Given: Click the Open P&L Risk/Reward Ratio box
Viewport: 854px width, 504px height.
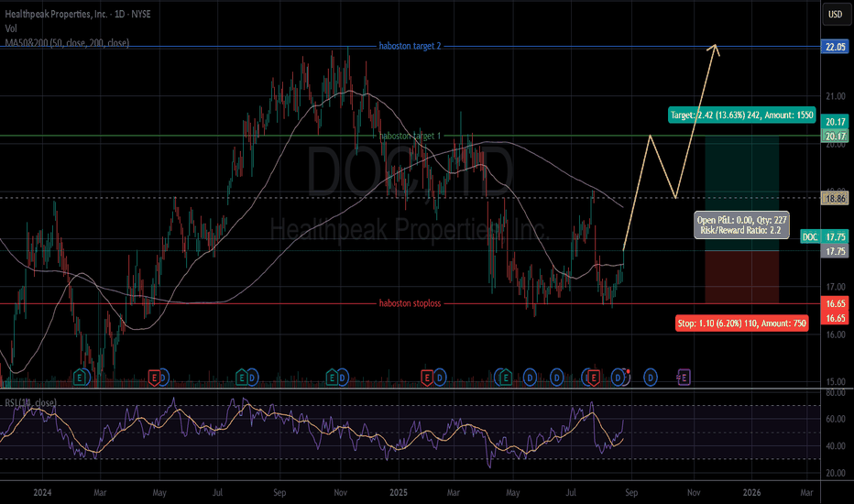Looking at the screenshot, I should click(x=742, y=225).
